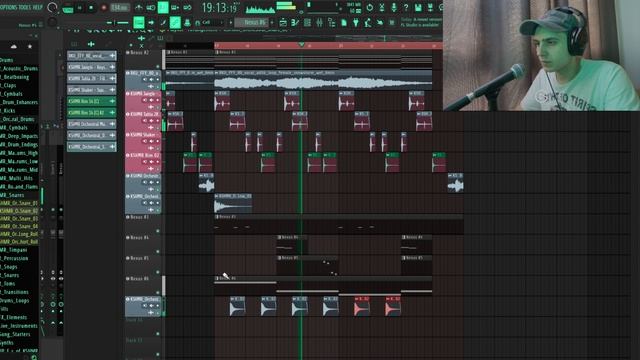This screenshot has width=640, height=360.
Task: Toggle pattern/song mode switch
Action: (68, 8)
